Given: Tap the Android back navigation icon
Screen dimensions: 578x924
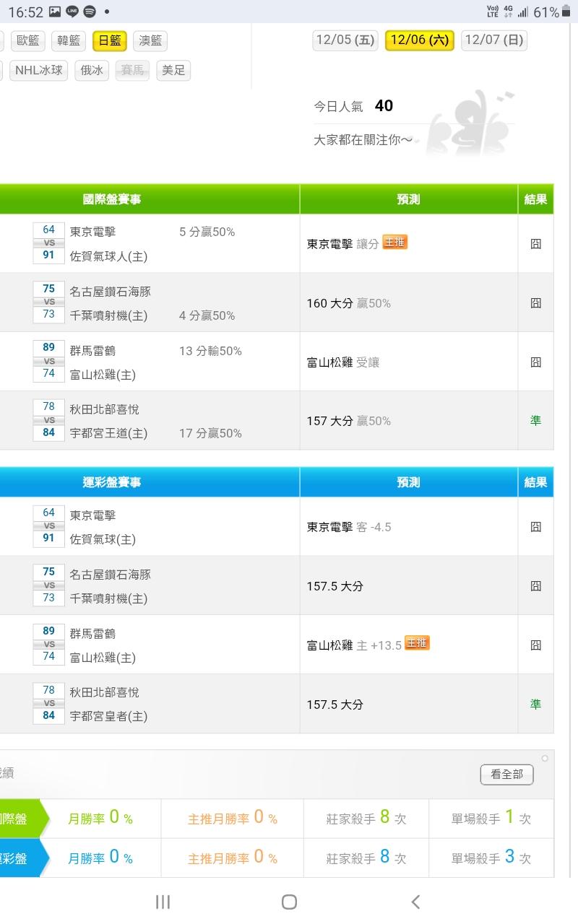Looking at the screenshot, I should (x=415, y=902).
